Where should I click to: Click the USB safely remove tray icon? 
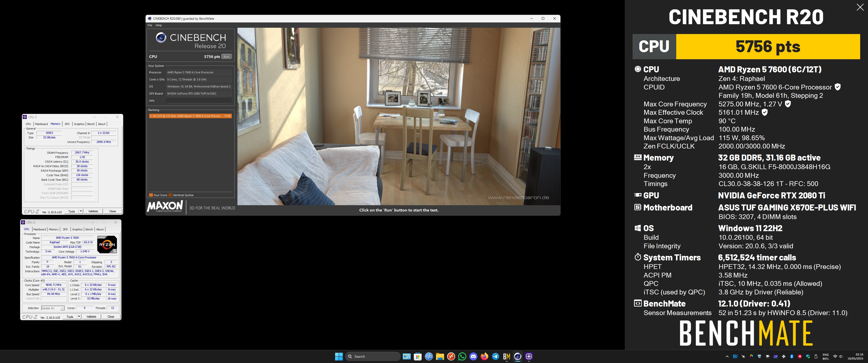[x=816, y=356]
